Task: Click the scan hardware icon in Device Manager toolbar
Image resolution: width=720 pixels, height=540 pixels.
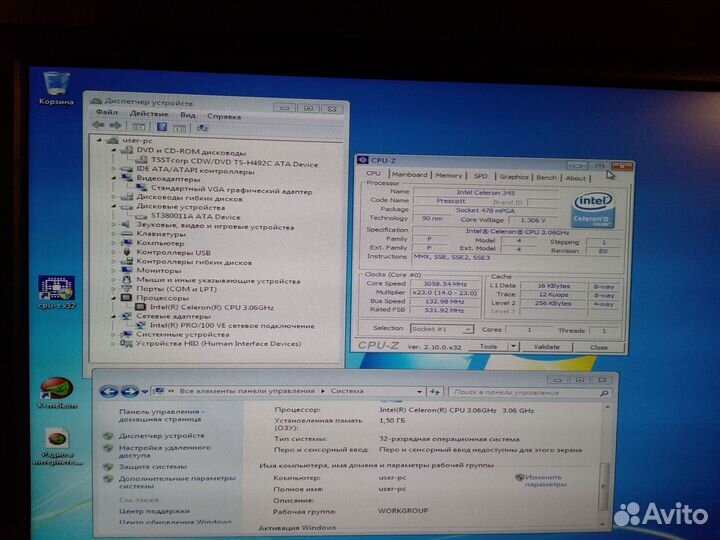Action: (x=202, y=127)
